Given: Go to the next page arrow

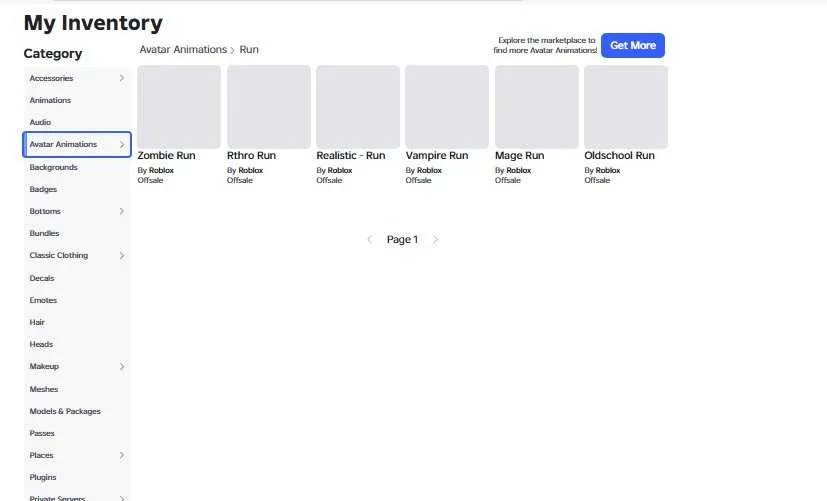Looking at the screenshot, I should pos(435,239).
